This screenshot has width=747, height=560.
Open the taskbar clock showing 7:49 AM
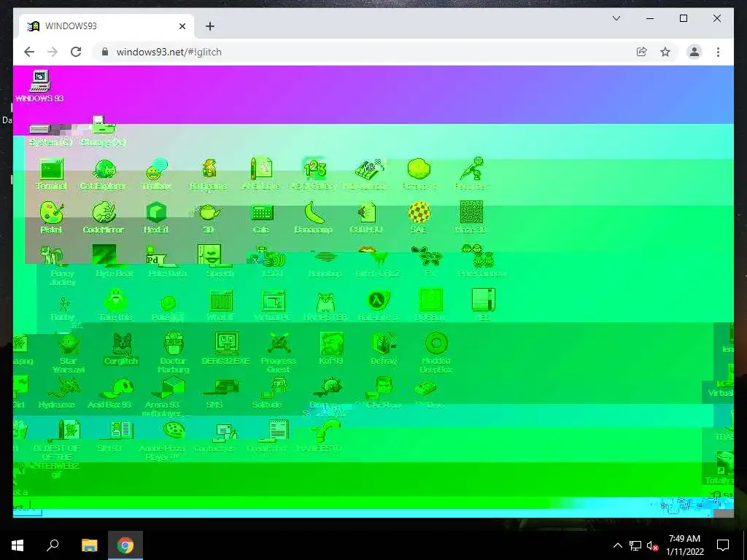[x=684, y=545]
